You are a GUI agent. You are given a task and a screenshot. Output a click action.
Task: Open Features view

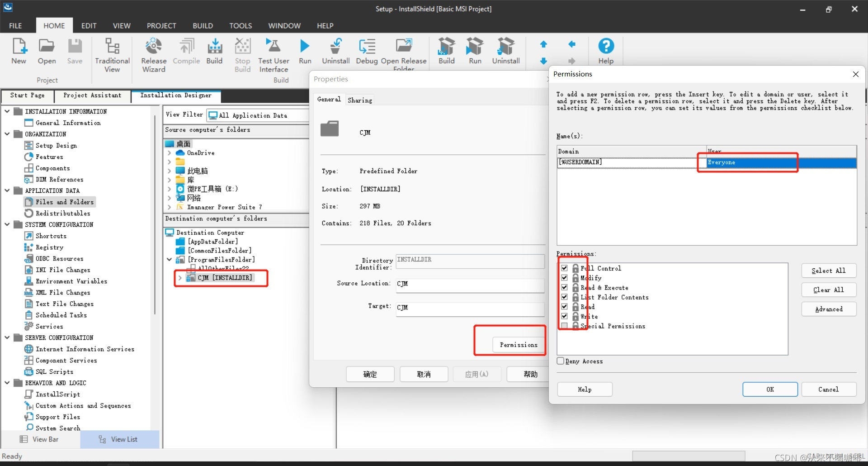point(49,157)
